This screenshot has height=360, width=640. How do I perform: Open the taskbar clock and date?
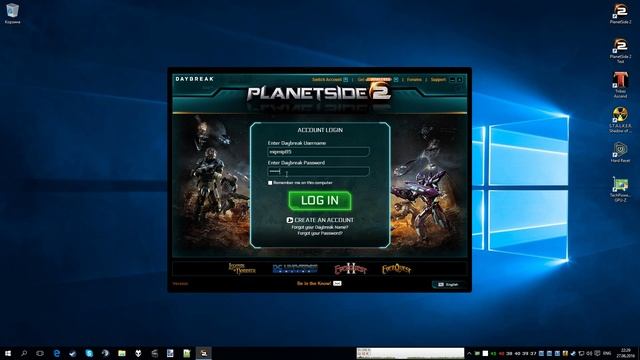(x=626, y=353)
